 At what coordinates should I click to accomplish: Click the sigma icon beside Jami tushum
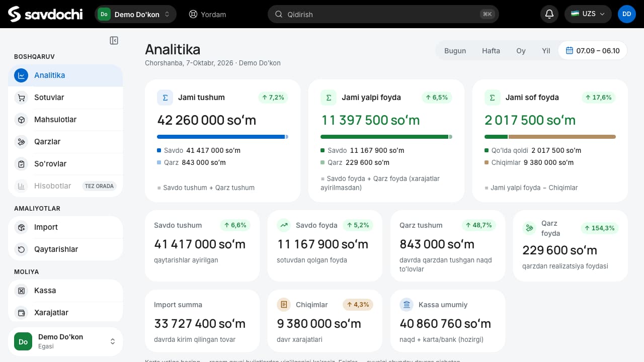click(165, 98)
